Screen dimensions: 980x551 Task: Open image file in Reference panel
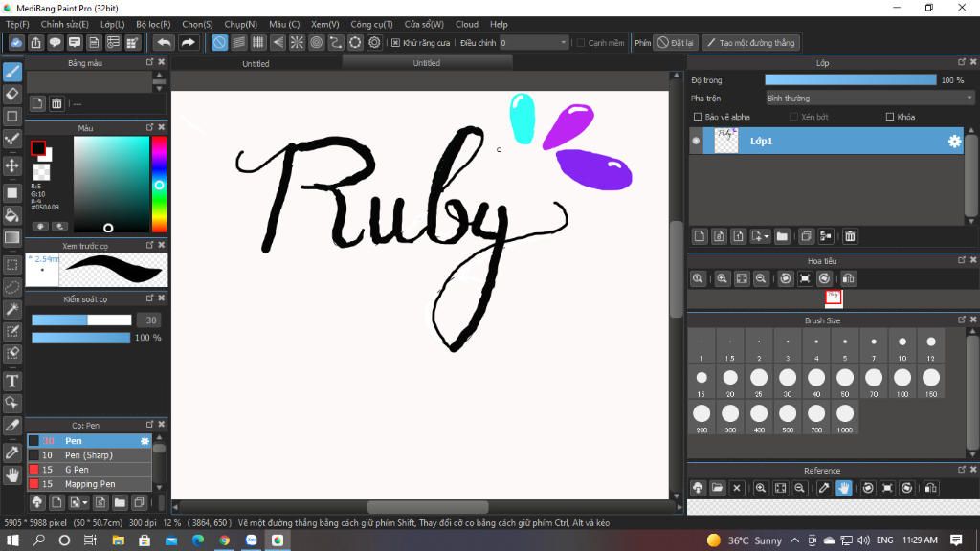pyautogui.click(x=718, y=488)
